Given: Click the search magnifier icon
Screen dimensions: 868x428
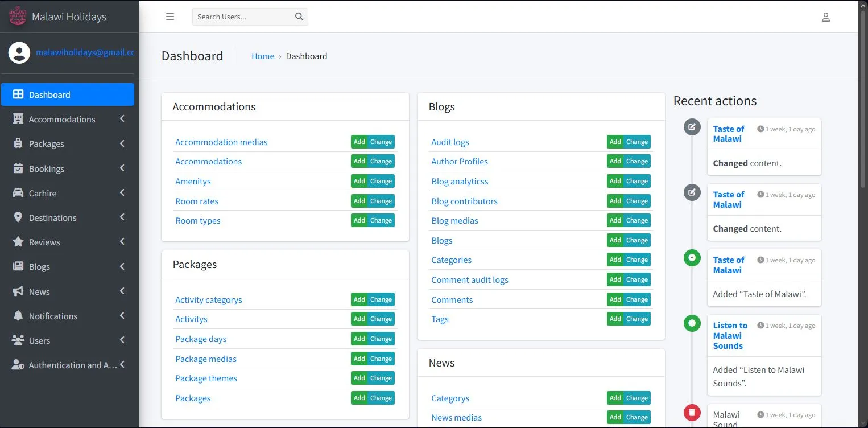Looking at the screenshot, I should click(x=299, y=17).
